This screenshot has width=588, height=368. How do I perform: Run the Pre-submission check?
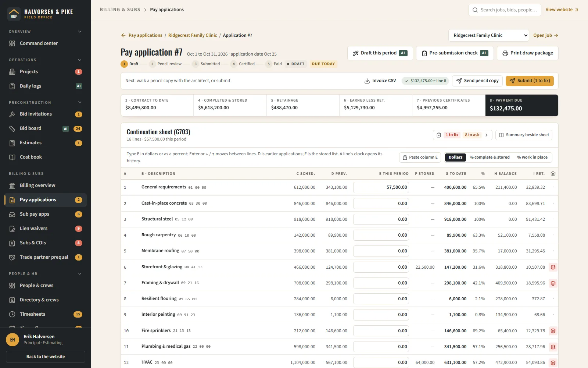pyautogui.click(x=455, y=53)
